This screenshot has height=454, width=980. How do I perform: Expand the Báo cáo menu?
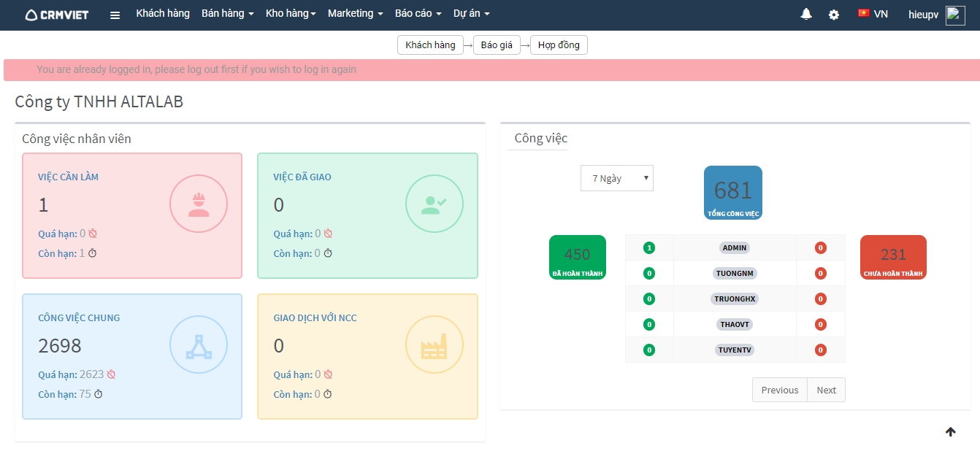418,14
